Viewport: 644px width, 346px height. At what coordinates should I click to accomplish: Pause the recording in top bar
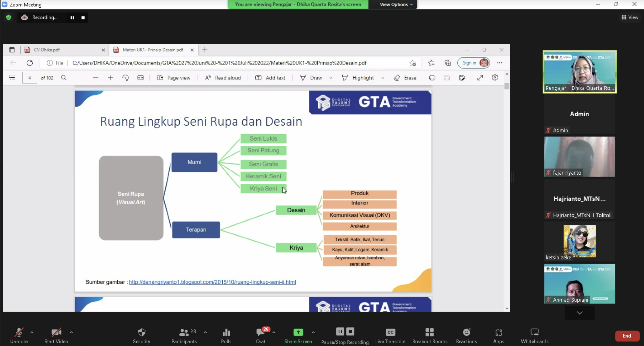[x=72, y=17]
